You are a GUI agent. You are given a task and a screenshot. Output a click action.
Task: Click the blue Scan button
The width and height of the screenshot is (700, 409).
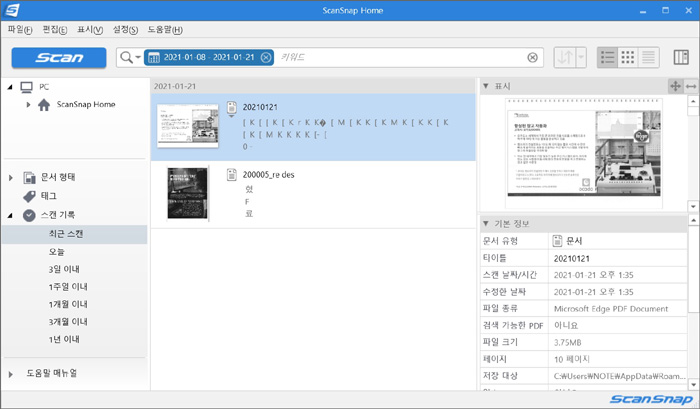coord(59,58)
